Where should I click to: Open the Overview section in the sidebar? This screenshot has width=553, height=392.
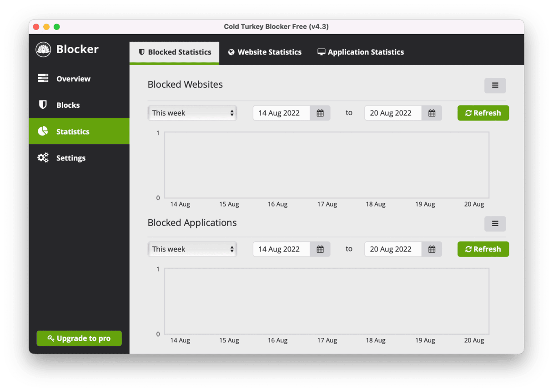click(x=79, y=79)
